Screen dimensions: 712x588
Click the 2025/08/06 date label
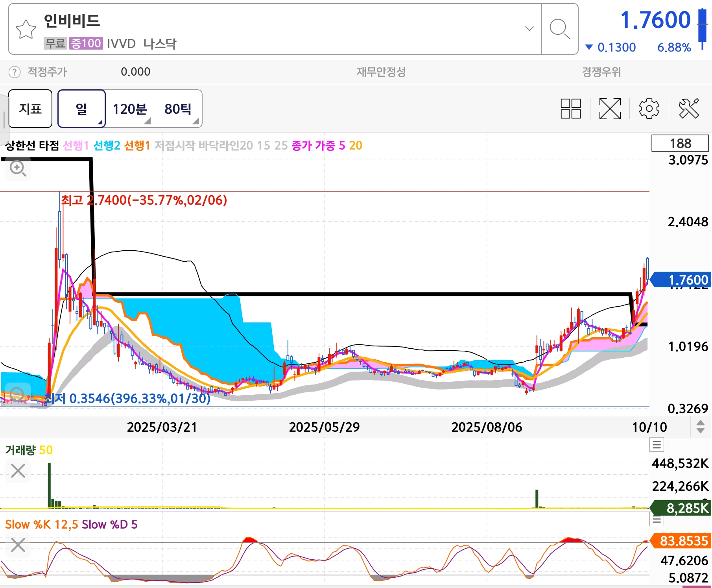click(487, 427)
